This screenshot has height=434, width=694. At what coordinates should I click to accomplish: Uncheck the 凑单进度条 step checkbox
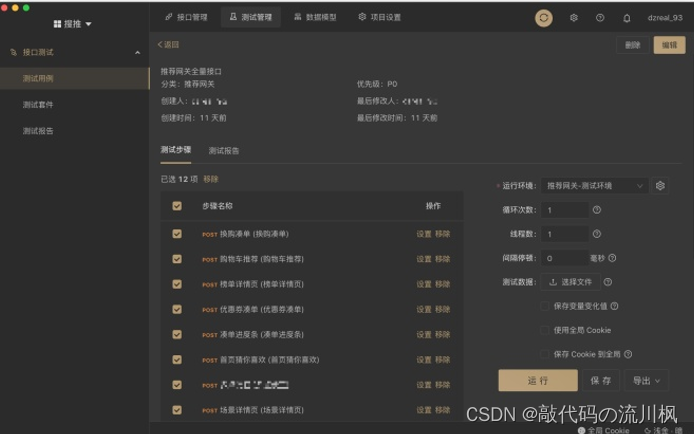(177, 334)
